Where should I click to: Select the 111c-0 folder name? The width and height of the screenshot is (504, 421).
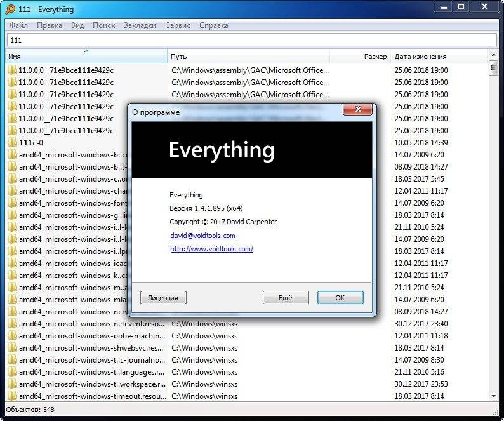click(31, 143)
